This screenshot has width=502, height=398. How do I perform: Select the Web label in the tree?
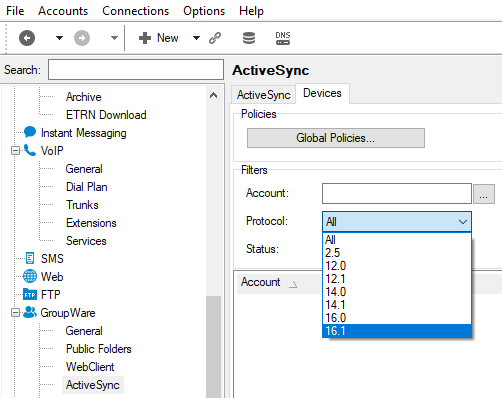(52, 277)
